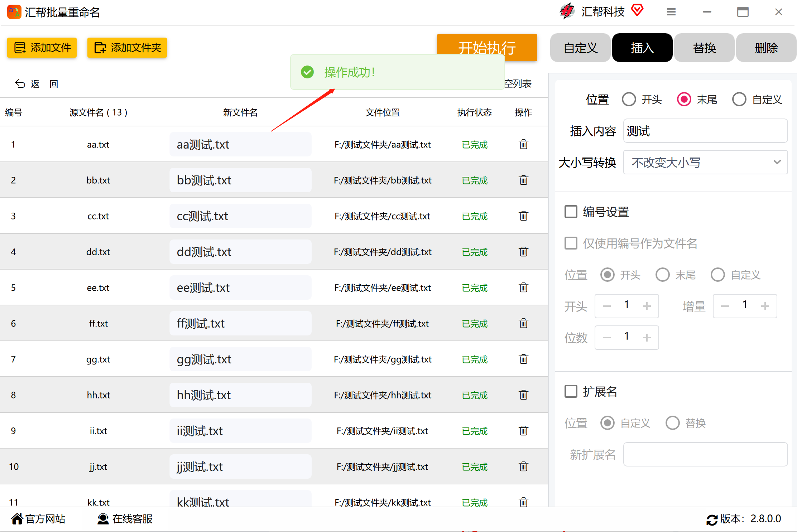Delete row ee.txt with trash icon
Screen dimensions: 797x532
523,287
